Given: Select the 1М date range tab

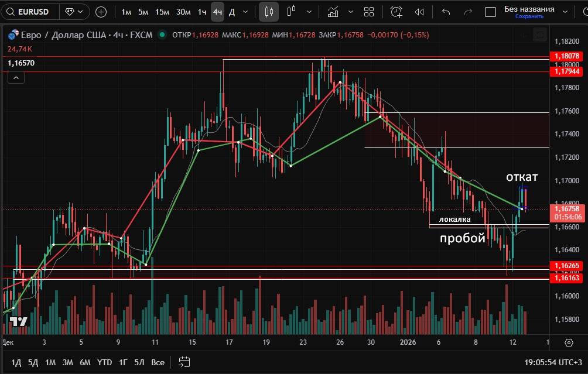Looking at the screenshot, I should [50, 362].
